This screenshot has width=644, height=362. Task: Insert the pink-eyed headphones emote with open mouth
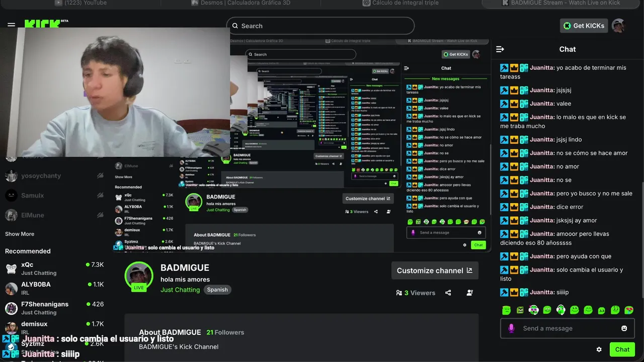pos(534,310)
